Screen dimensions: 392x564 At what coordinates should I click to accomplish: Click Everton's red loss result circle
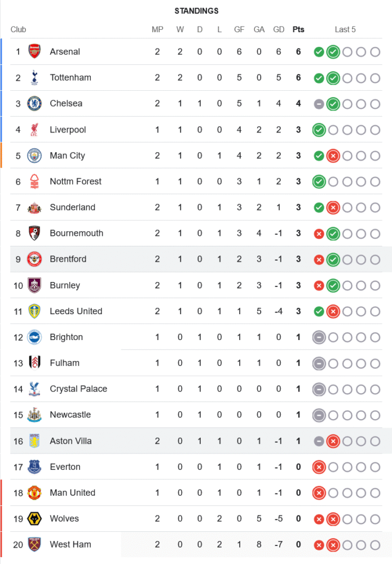click(x=319, y=467)
